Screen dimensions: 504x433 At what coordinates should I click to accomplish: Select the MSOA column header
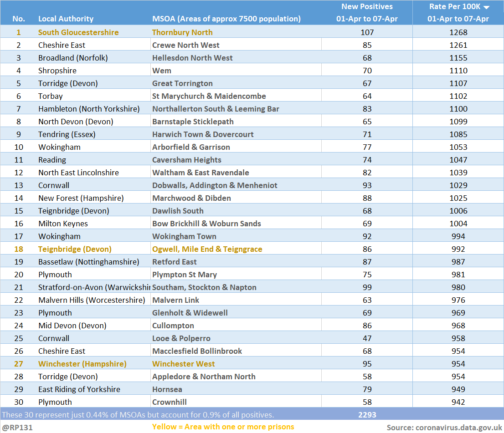pos(226,19)
